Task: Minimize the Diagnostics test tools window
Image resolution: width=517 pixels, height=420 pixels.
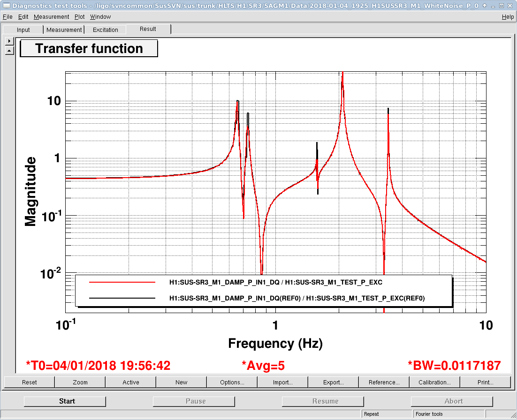Action: [x=493, y=6]
